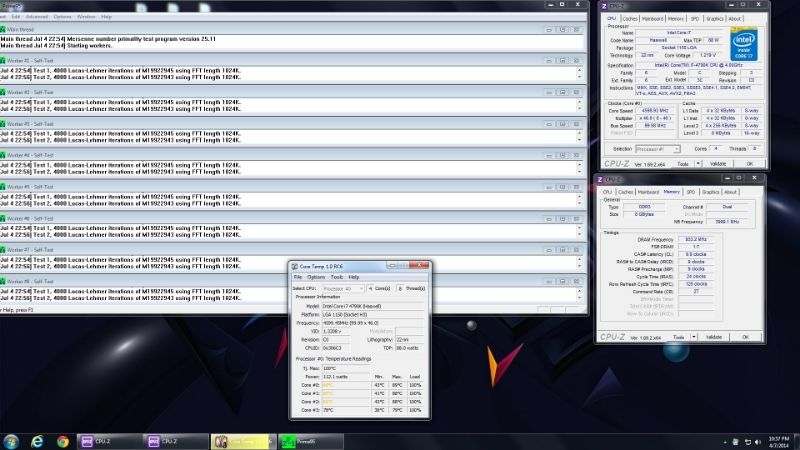800x450 pixels.
Task: Maximize the Worker #4 Self-Test child window
Action: [x=563, y=156]
